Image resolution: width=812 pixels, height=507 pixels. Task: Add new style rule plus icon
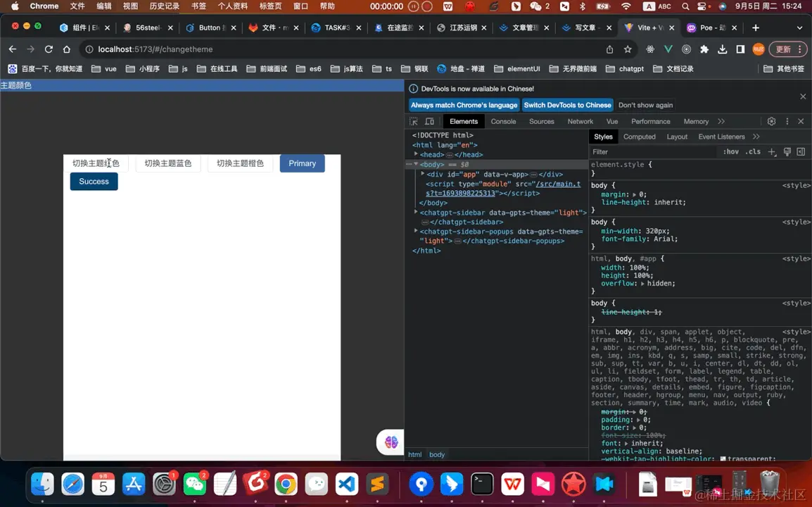[772, 152]
